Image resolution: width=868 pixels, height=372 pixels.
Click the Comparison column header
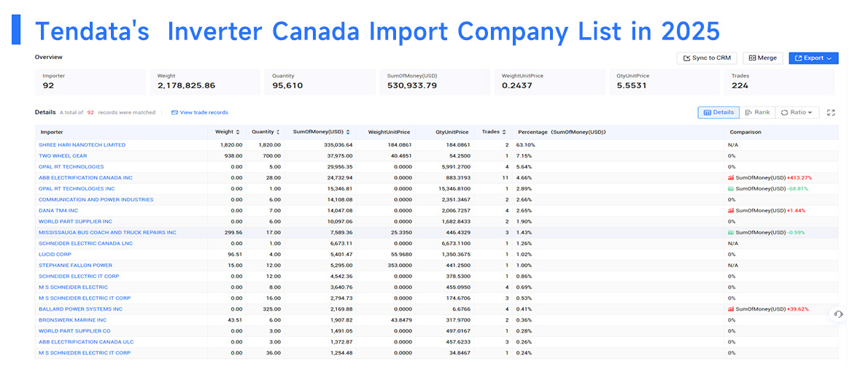(x=745, y=132)
